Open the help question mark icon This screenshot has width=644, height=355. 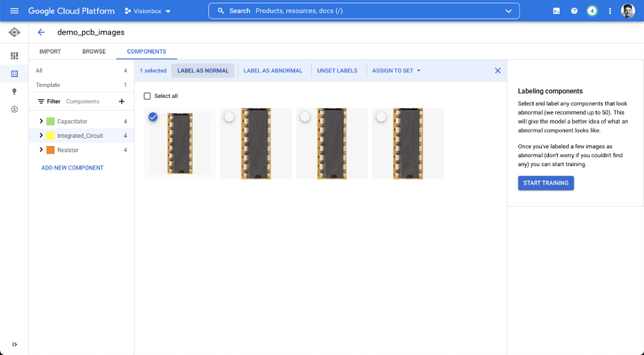(x=574, y=11)
